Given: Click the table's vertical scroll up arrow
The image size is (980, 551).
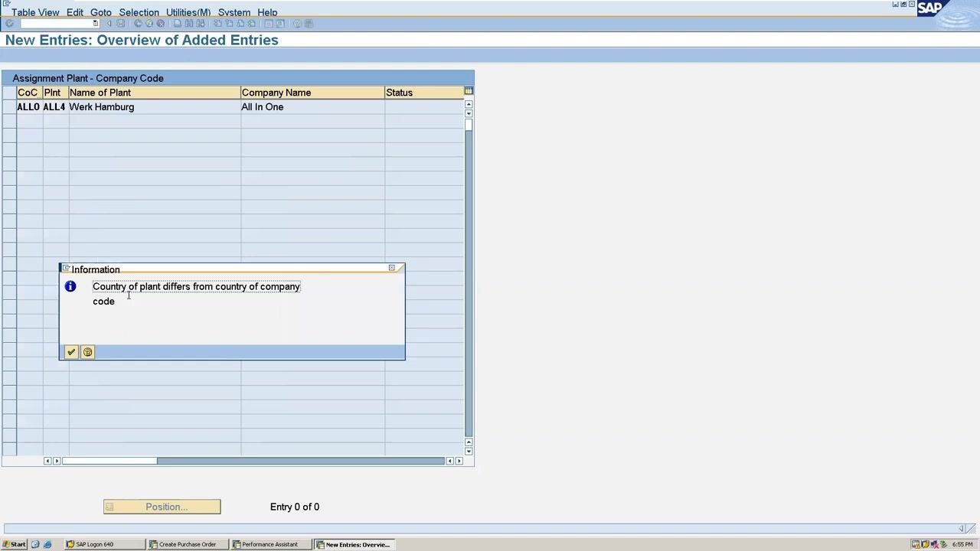Looking at the screenshot, I should click(469, 104).
